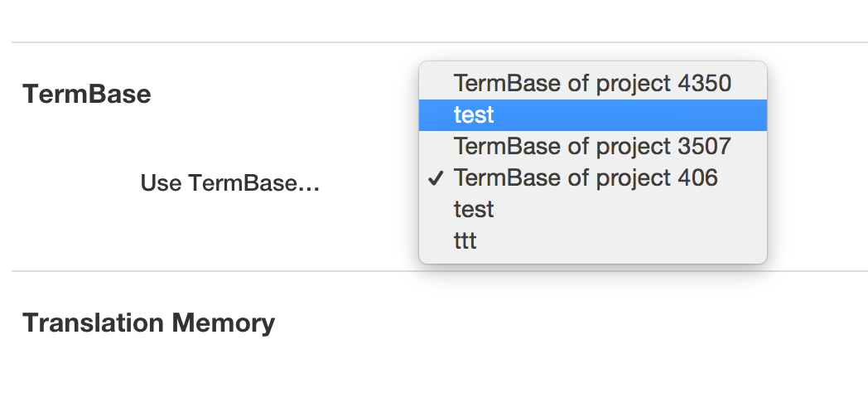Select the entry directly below project 406
The width and height of the screenshot is (868, 398).
474,209
